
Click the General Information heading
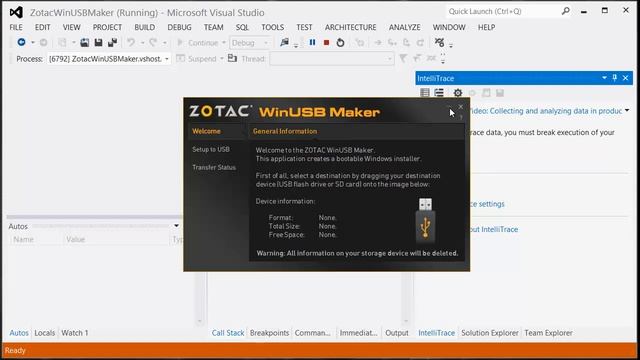285,131
